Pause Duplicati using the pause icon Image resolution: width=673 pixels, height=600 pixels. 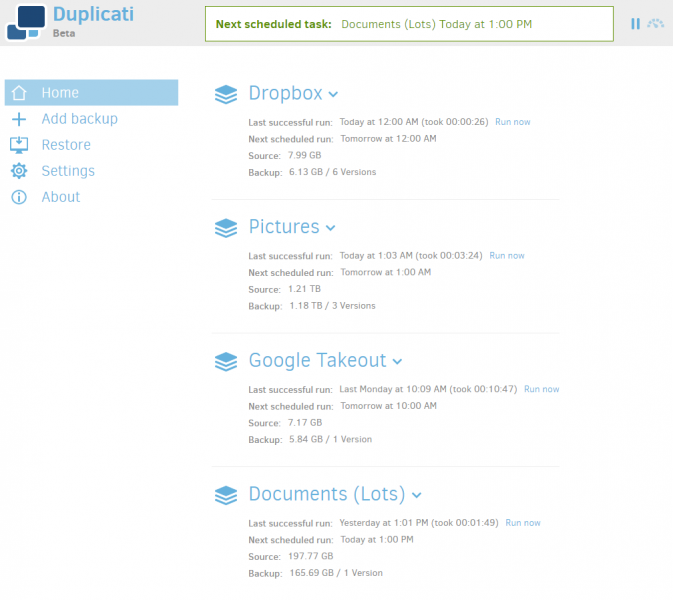[x=635, y=24]
